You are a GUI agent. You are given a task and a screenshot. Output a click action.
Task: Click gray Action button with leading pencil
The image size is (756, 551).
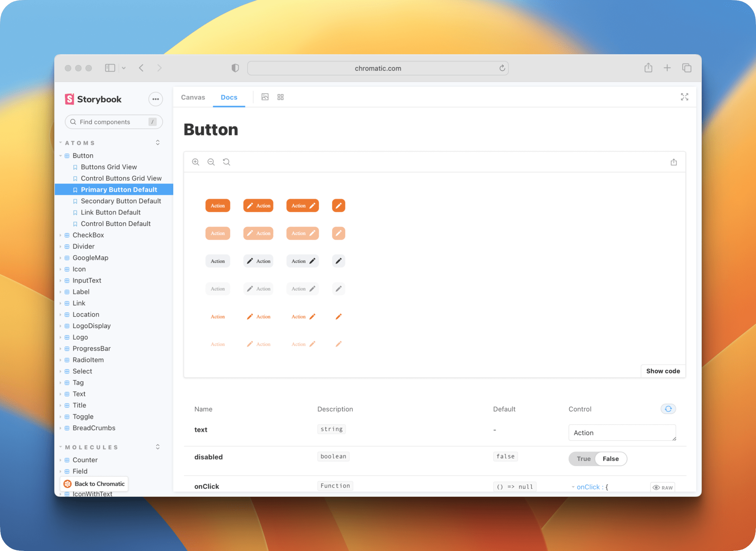coord(258,261)
